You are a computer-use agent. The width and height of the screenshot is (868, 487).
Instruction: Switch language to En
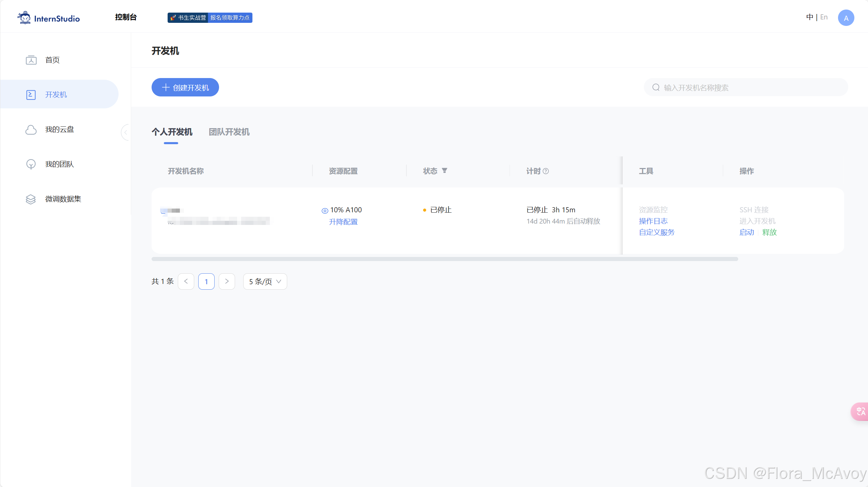point(824,17)
